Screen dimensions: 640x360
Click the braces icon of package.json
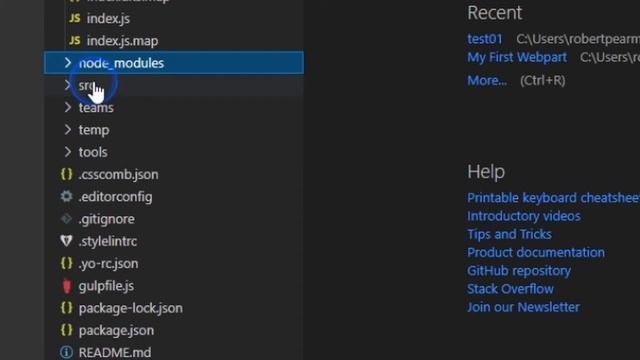[x=67, y=330]
